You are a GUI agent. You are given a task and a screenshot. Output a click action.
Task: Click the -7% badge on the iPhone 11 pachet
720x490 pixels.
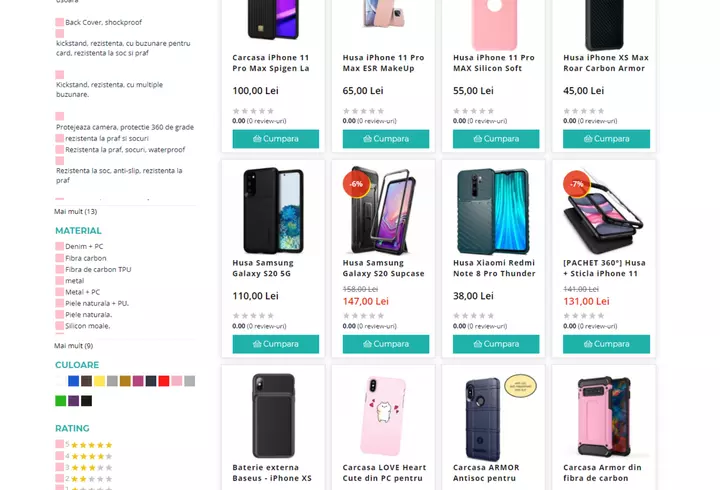[576, 185]
